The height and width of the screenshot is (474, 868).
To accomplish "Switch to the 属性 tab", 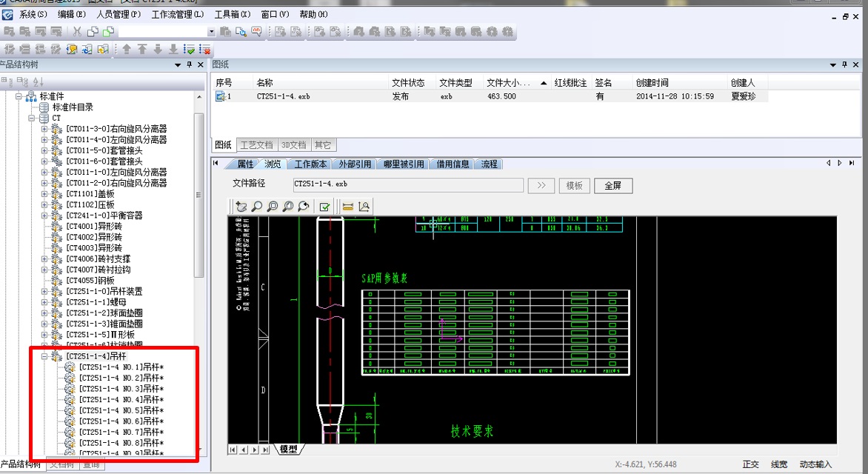I will pyautogui.click(x=245, y=164).
